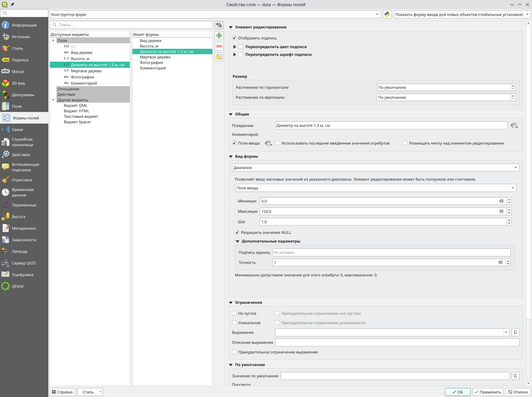Disable Разрешить значения NULL checkbox

(x=237, y=232)
